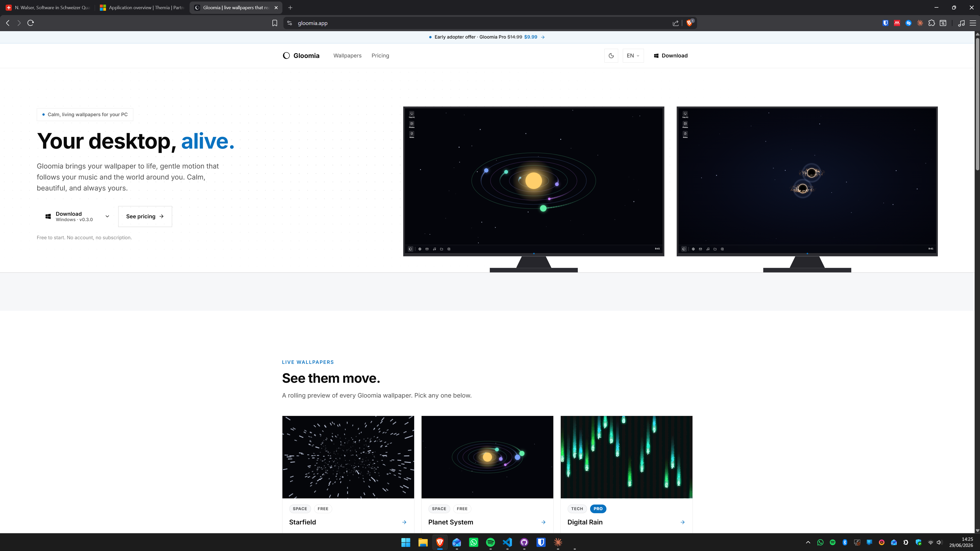Open the Pricing nav link
The width and height of the screenshot is (980, 551).
(380, 56)
